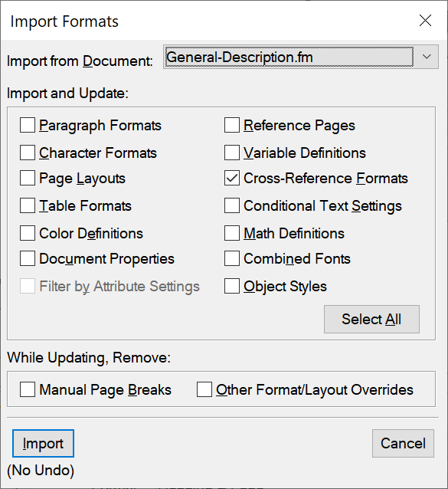Enable the Paragraph Formats checkbox
Image resolution: width=448 pixels, height=489 pixels.
28,125
